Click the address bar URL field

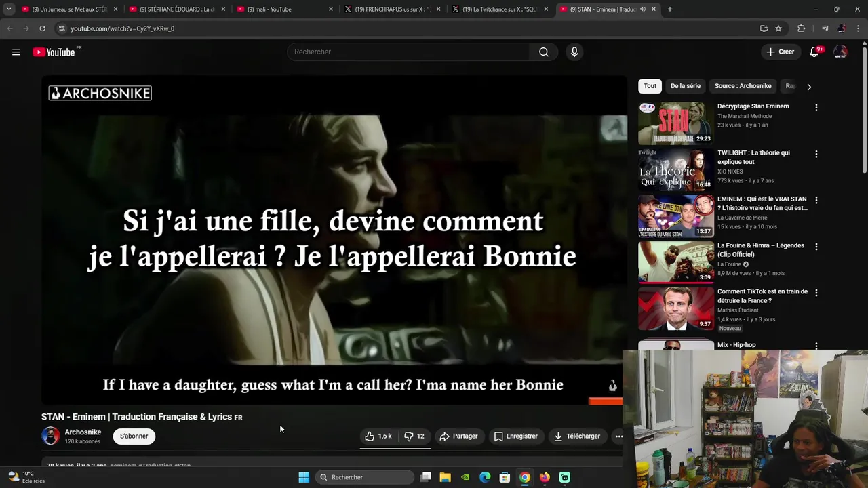point(407,28)
